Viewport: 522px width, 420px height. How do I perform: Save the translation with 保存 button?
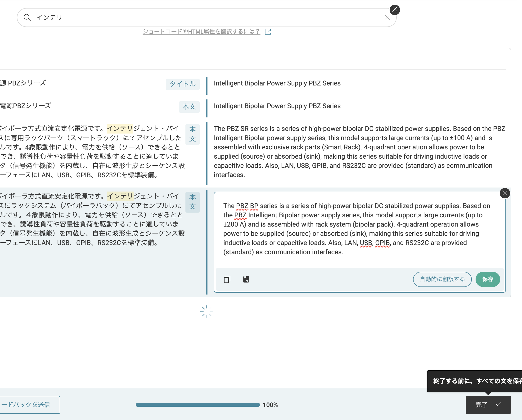(x=488, y=279)
